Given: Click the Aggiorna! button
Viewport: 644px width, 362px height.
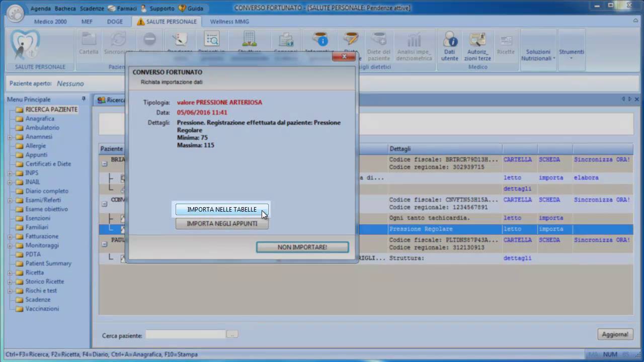Looking at the screenshot, I should (615, 334).
